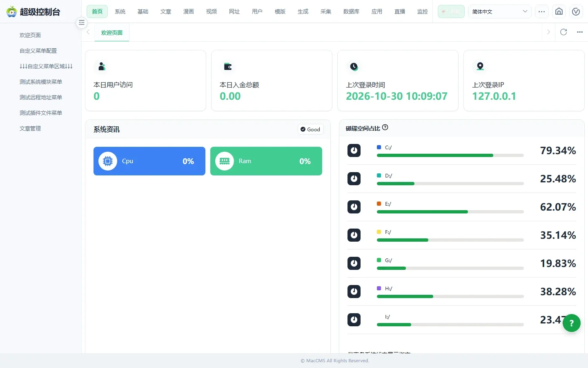588x368 pixels.
Task: Click the Cpu chip icon
Action: (108, 161)
